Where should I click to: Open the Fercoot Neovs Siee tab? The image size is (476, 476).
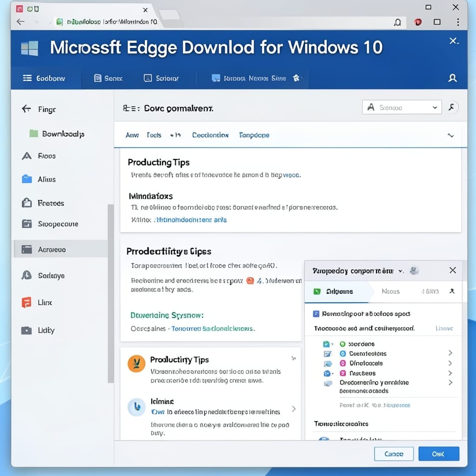point(249,78)
